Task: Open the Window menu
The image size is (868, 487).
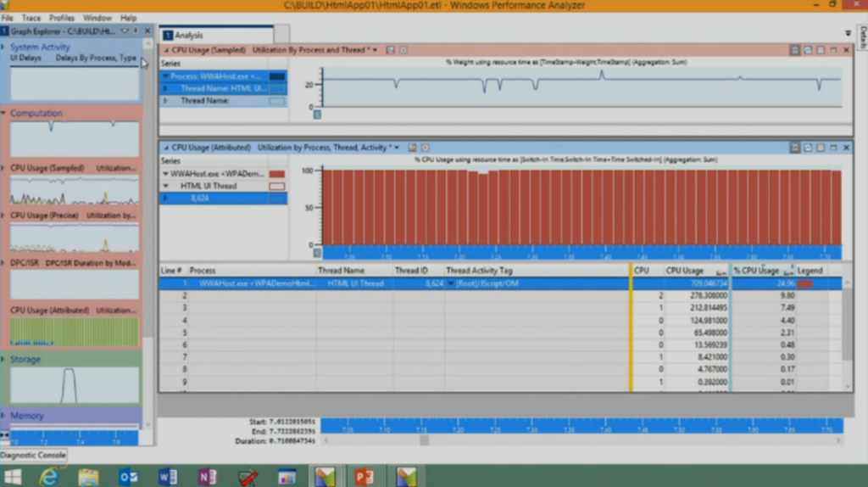Action: click(97, 18)
